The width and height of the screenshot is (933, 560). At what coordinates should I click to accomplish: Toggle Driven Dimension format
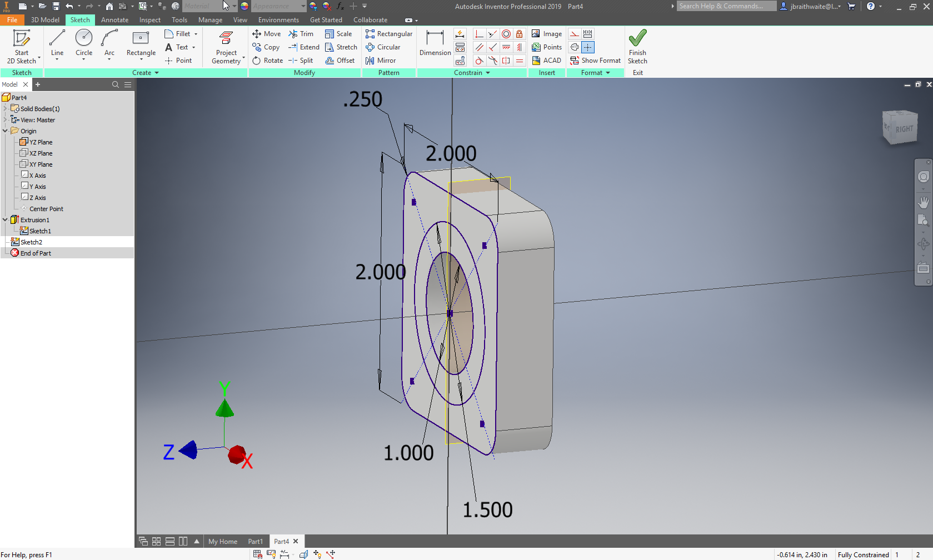click(588, 34)
